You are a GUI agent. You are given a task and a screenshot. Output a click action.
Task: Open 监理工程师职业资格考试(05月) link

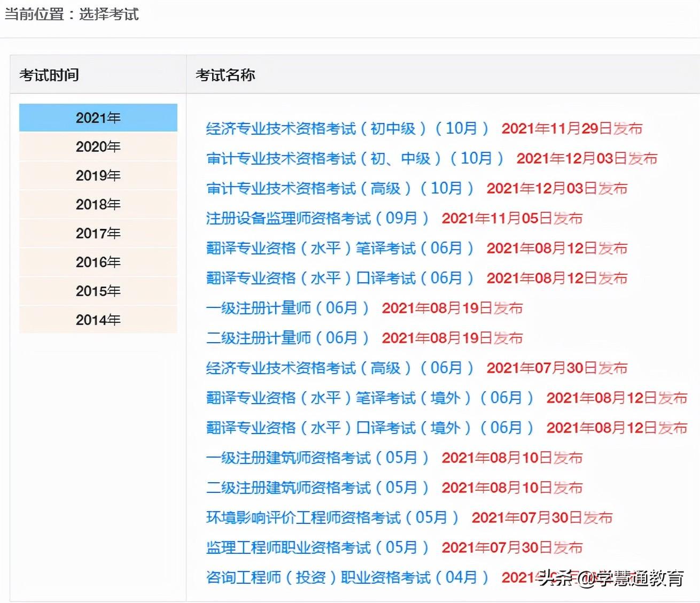click(x=317, y=547)
